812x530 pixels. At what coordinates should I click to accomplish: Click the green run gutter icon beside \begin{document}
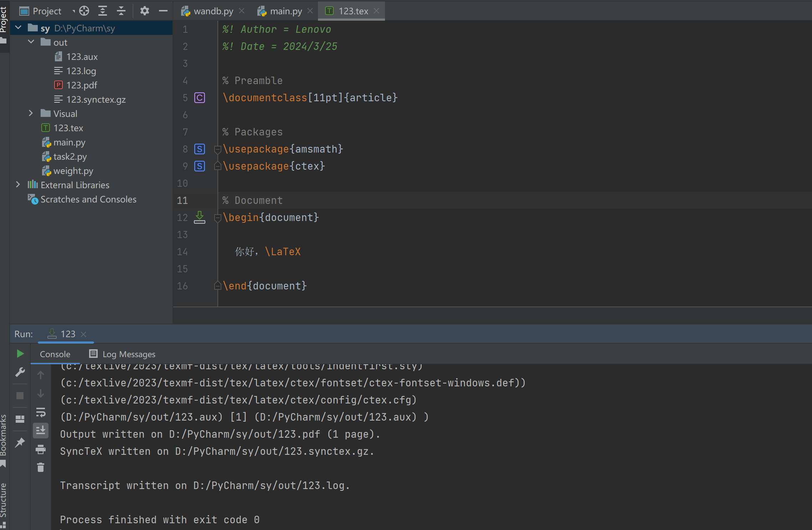coord(200,217)
